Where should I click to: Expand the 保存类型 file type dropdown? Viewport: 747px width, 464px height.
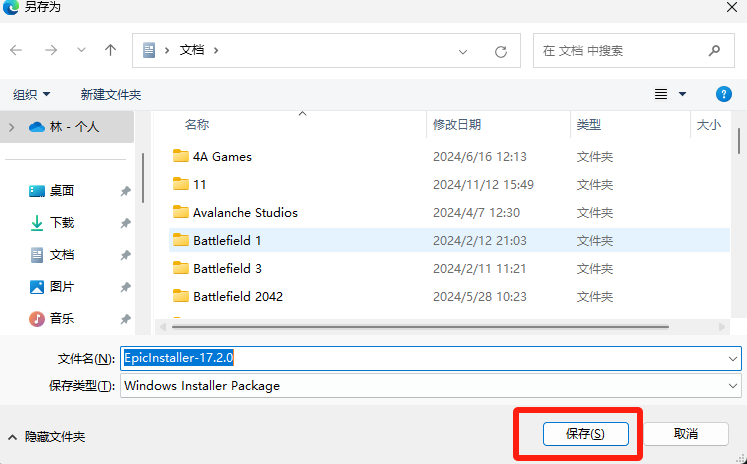(733, 386)
